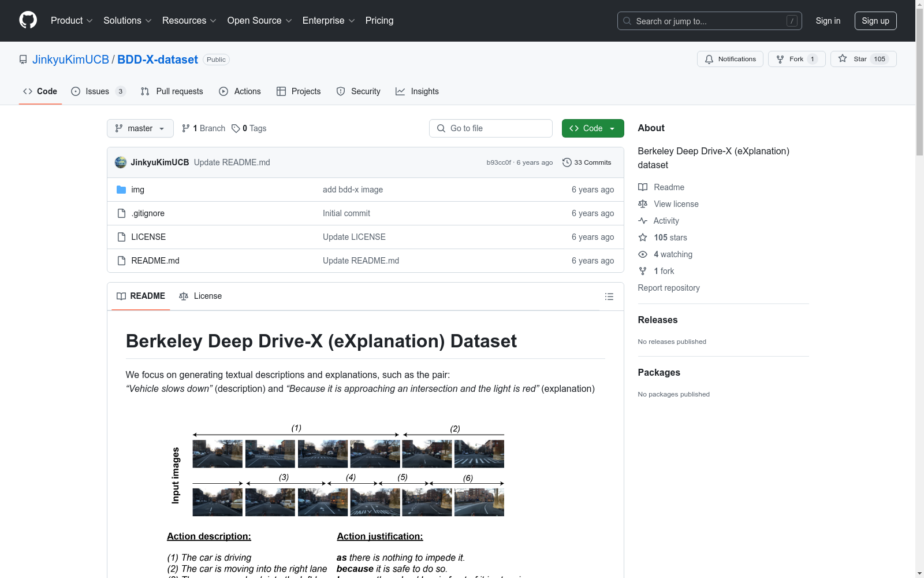
Task: Open the img folder
Action: [x=137, y=190]
